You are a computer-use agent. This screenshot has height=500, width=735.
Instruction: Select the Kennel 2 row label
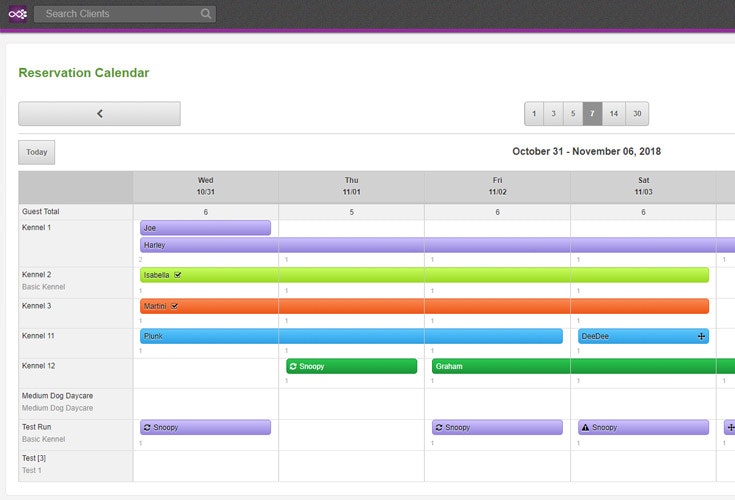point(37,274)
